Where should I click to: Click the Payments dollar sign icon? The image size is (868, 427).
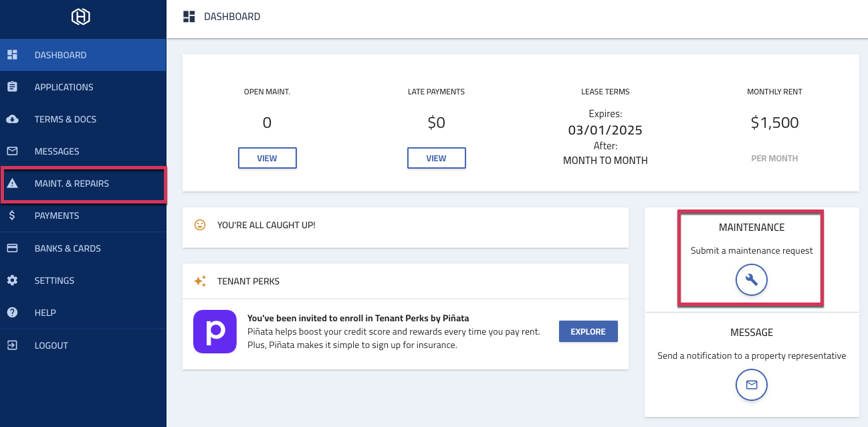(x=12, y=216)
